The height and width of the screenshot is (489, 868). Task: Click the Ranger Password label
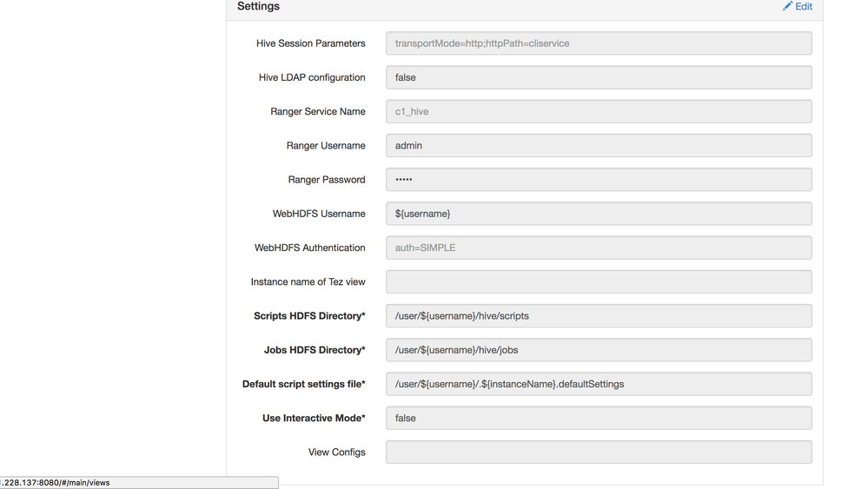point(327,180)
